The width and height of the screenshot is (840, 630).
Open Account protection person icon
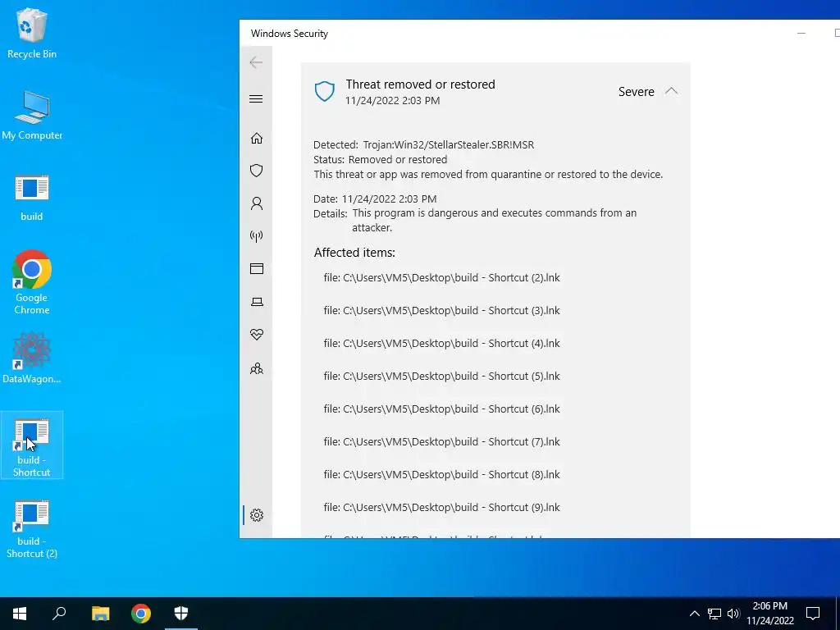click(x=257, y=203)
